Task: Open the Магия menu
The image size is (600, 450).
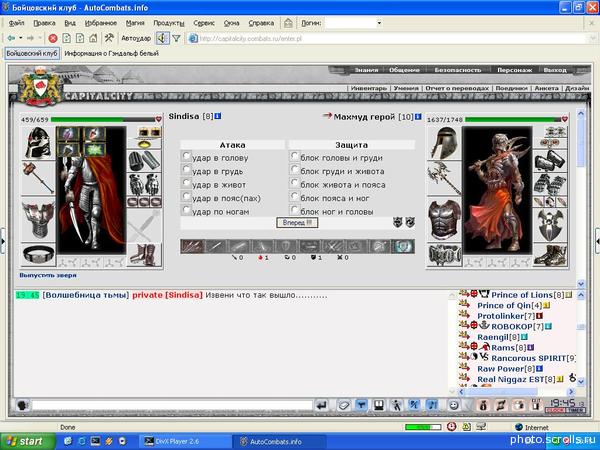Action: [137, 22]
